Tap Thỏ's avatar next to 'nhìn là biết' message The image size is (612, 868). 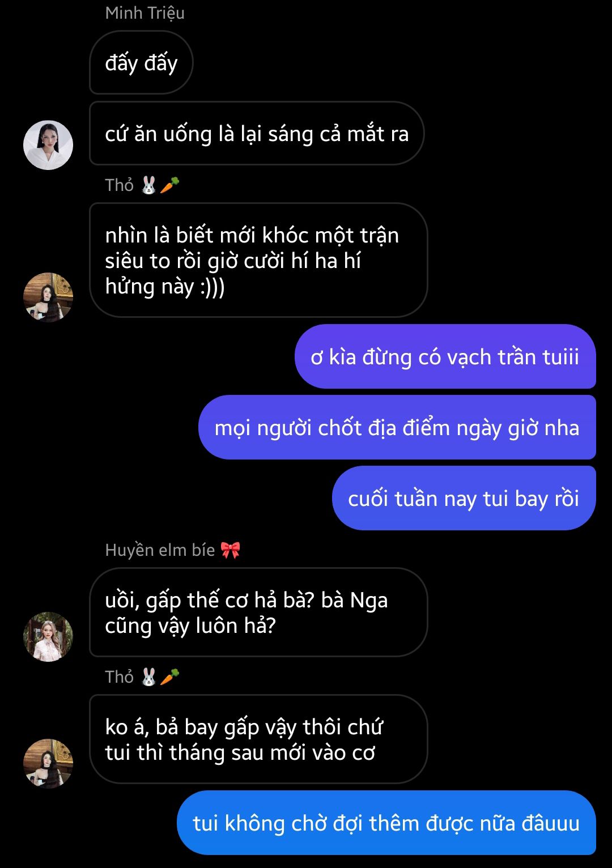click(x=48, y=297)
